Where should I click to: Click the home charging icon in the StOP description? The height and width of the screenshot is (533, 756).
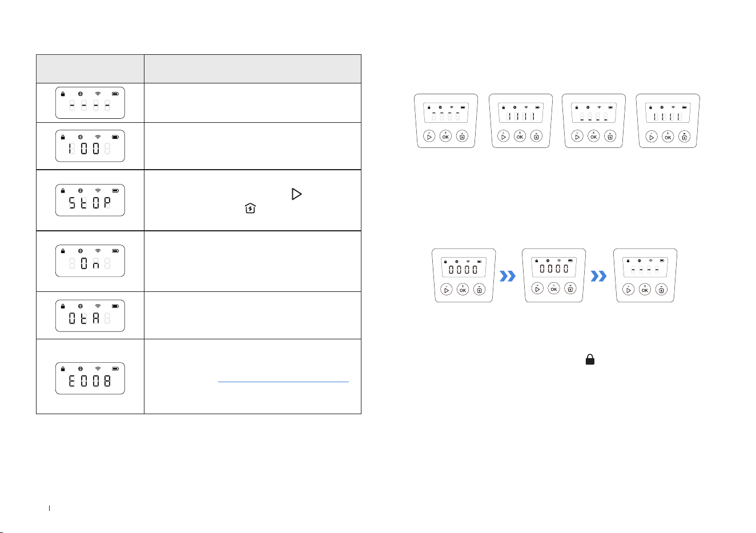pyautogui.click(x=250, y=209)
